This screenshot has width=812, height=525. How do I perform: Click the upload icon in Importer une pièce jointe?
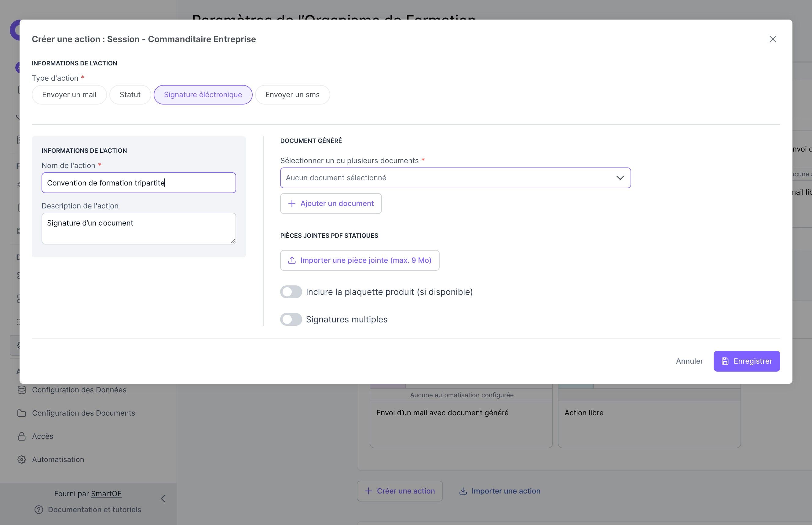pyautogui.click(x=292, y=260)
